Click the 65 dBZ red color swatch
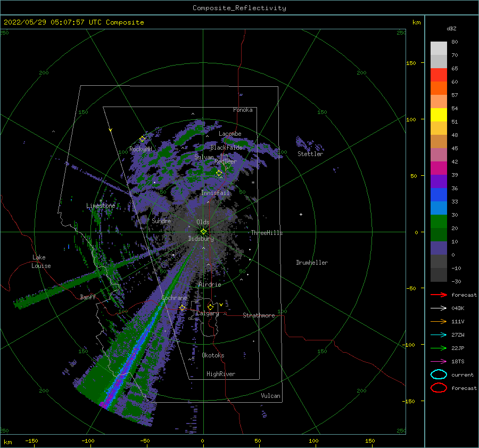Image resolution: width=479 pixels, height=448 pixels. 439,75
